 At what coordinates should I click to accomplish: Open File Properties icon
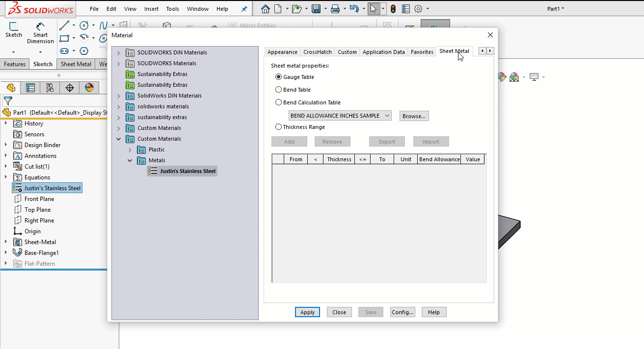coord(406,9)
